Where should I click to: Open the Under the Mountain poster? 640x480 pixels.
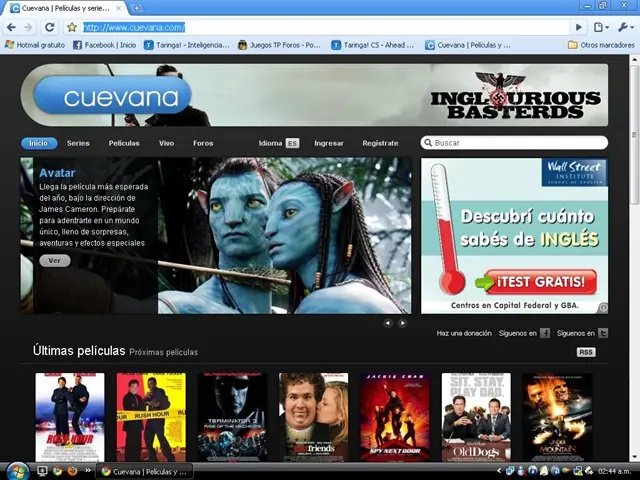557,417
